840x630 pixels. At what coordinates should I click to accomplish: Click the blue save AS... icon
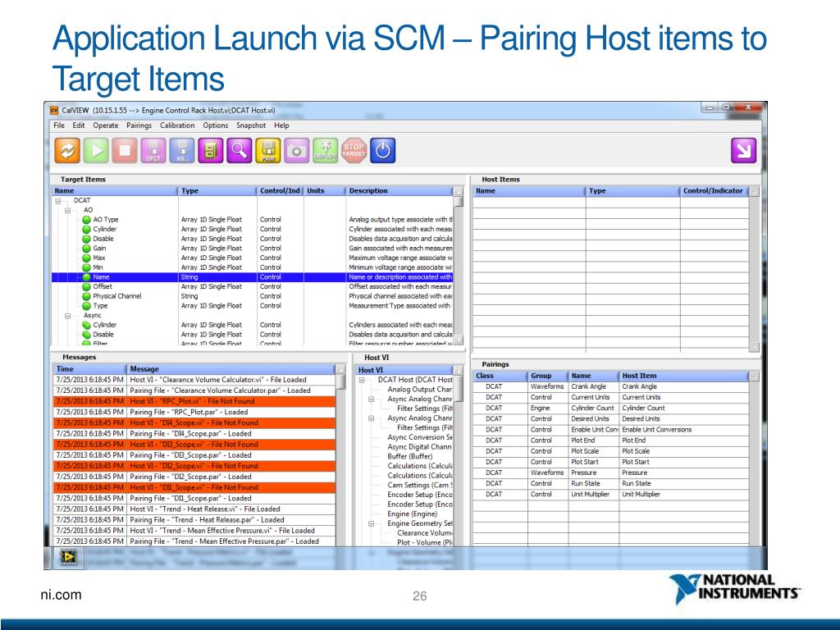182,151
